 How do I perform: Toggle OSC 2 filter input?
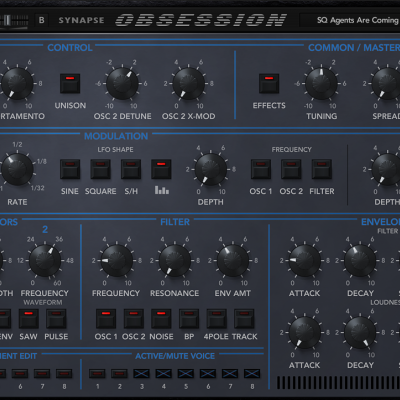pos(134,319)
